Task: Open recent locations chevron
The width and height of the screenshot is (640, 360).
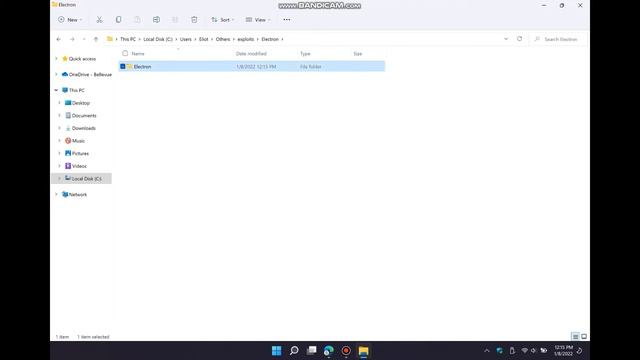Action: point(84,39)
